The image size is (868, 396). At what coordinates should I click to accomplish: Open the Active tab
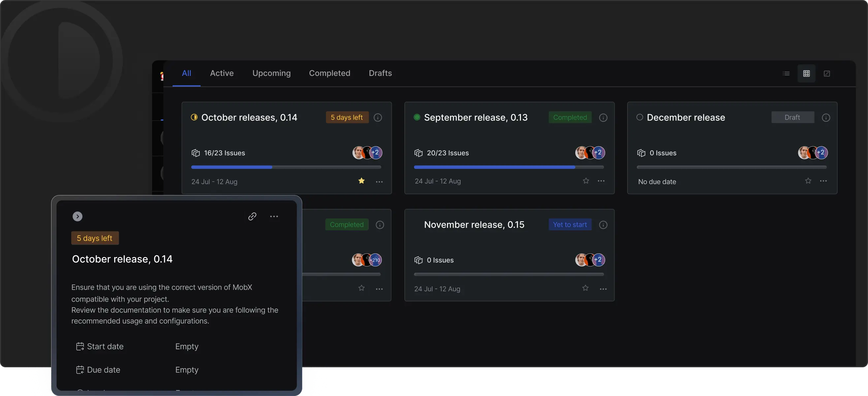(222, 73)
